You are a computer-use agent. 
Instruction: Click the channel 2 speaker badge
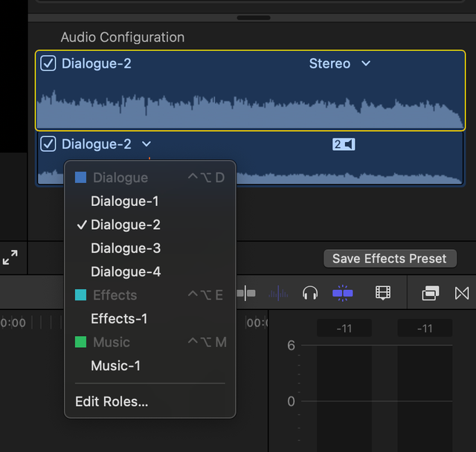tap(344, 144)
